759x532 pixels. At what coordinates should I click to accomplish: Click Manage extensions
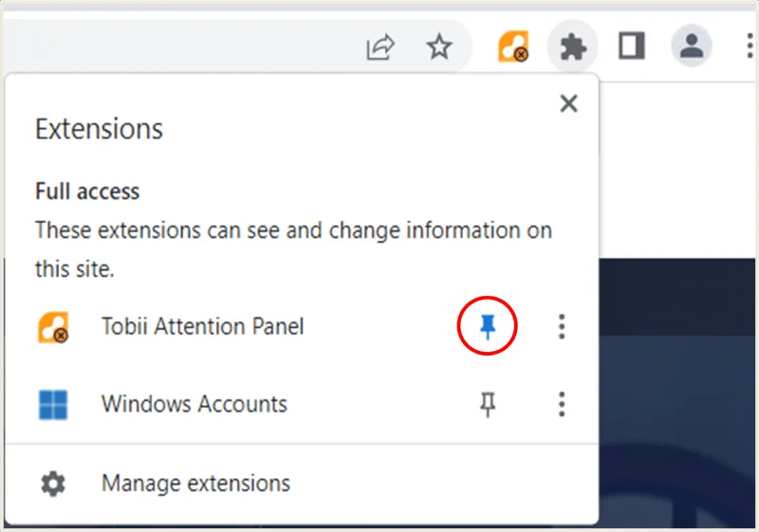click(x=195, y=483)
